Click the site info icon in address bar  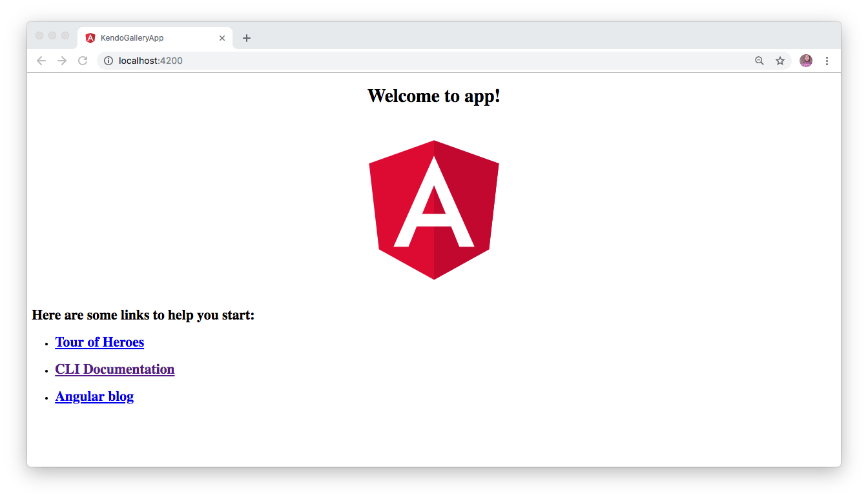(x=108, y=61)
